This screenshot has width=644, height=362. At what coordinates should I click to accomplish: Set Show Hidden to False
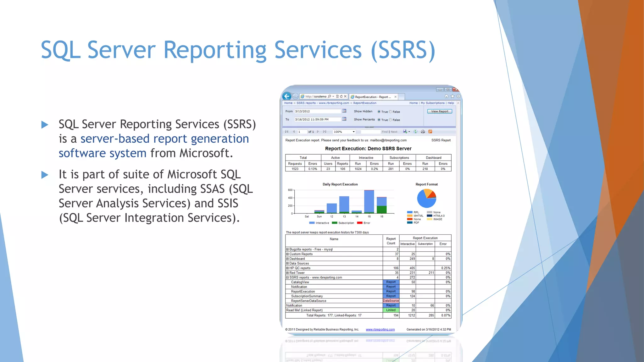tap(391, 112)
